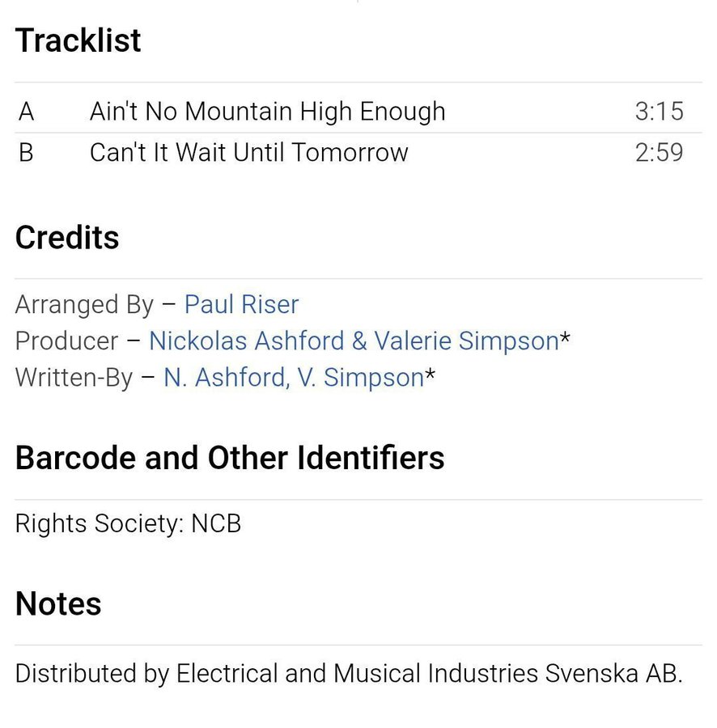Click the Written-By credit label
The width and height of the screenshot is (717, 728).
[74, 378]
